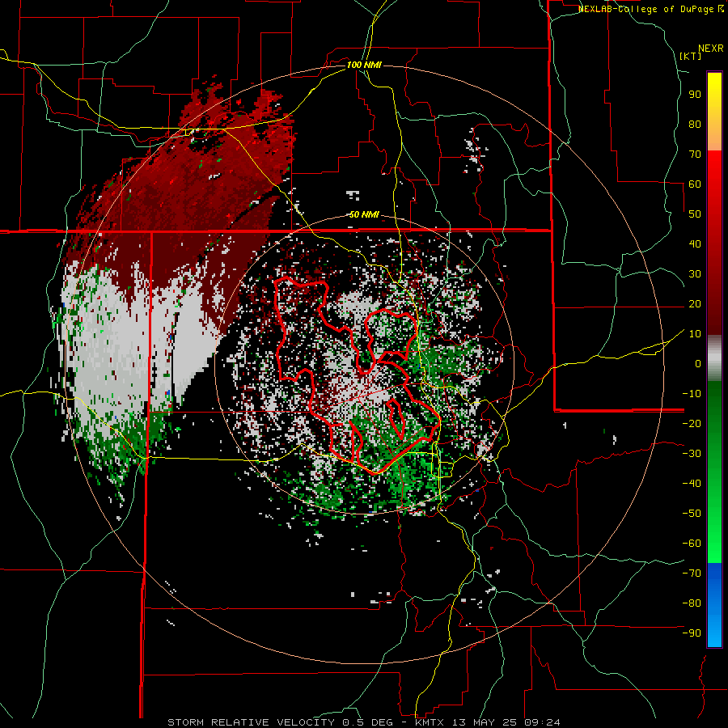This screenshot has height=728, width=728.
Task: Select the -60 tick label on the scale
Action: point(692,544)
